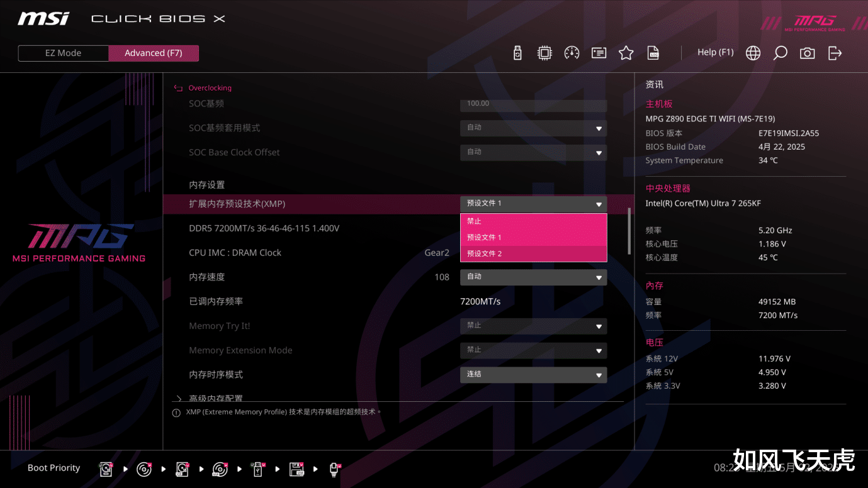Click the memory capacity 49152 MB value
The height and width of the screenshot is (488, 868).
tap(777, 302)
